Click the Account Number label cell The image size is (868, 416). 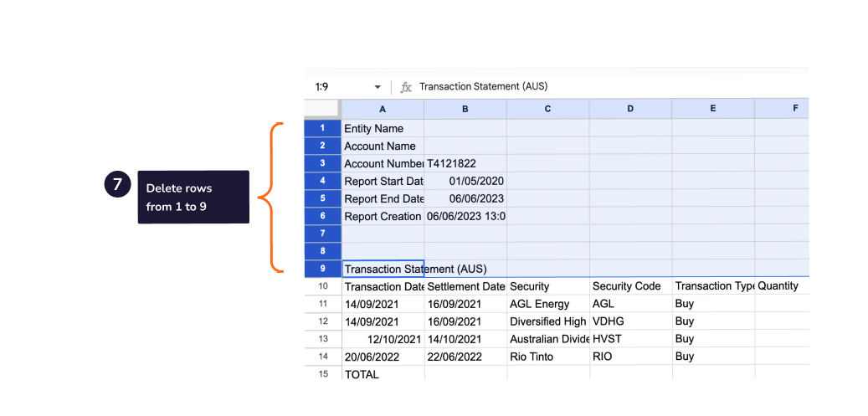[x=383, y=163]
